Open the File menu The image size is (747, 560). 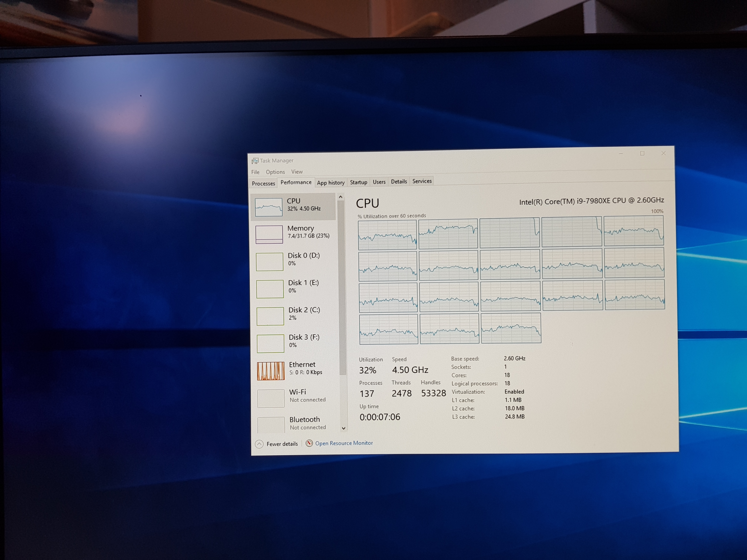coord(255,172)
